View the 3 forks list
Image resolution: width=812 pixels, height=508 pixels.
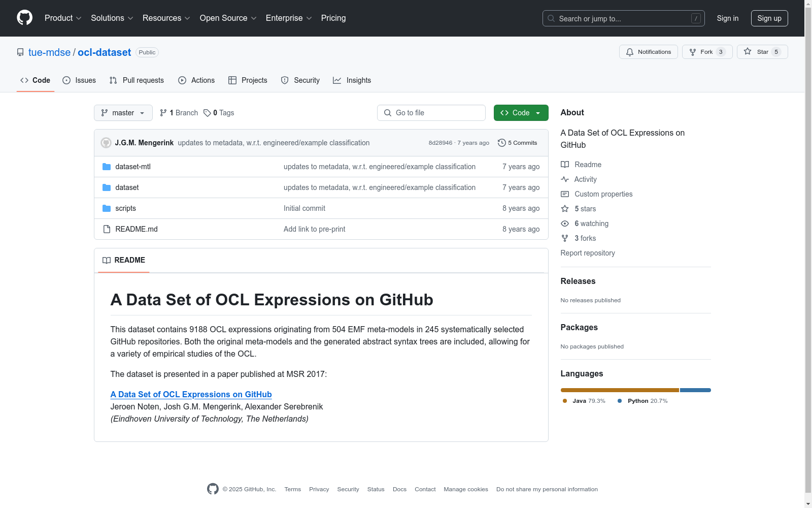pos(579,238)
